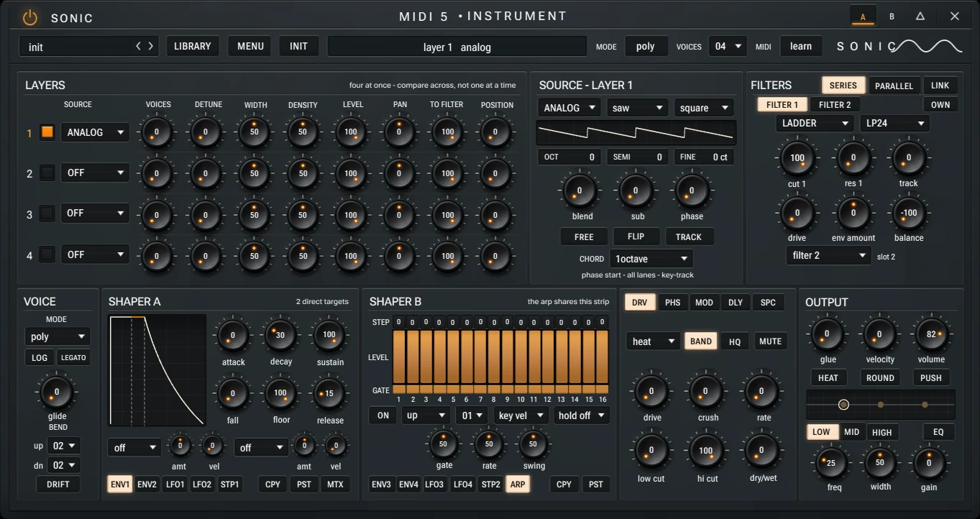This screenshot has height=519, width=980.
Task: Click the Shaper A envelope graph
Action: pyautogui.click(x=157, y=371)
